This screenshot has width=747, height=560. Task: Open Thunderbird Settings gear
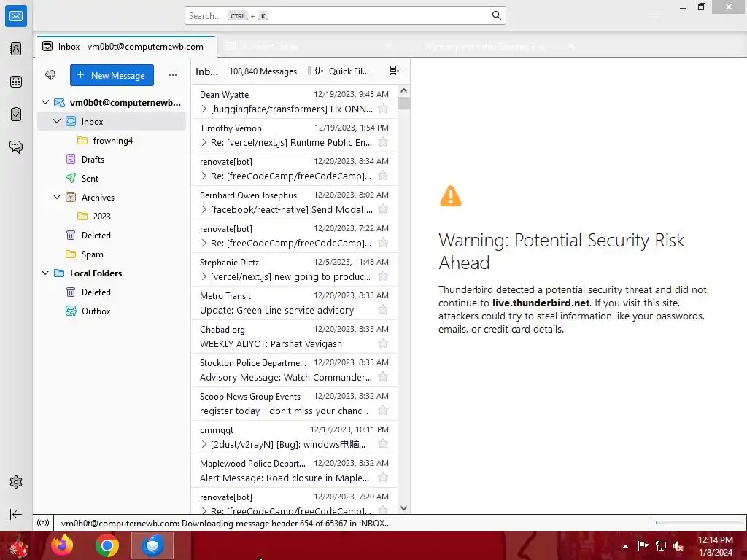(x=16, y=482)
